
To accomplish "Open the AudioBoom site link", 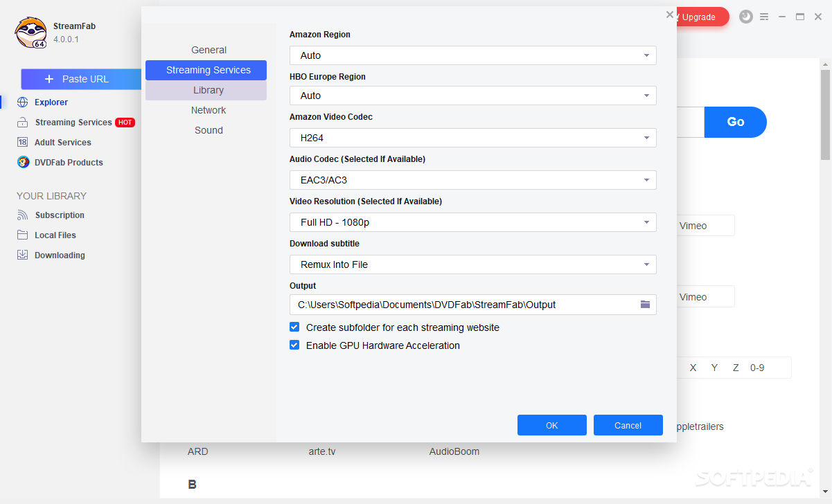I will pos(454,451).
